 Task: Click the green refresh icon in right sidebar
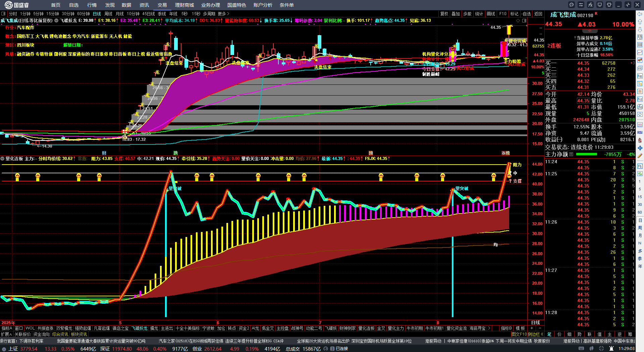click(640, 174)
